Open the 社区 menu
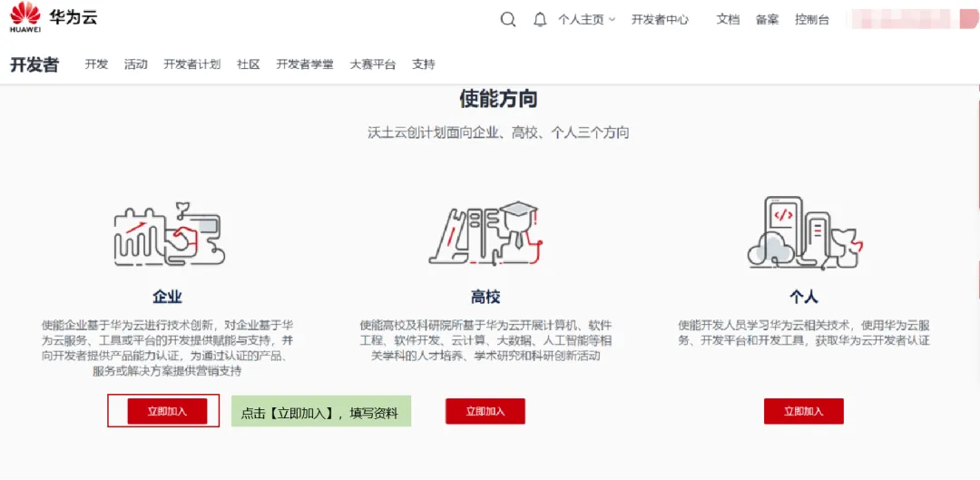 248,64
